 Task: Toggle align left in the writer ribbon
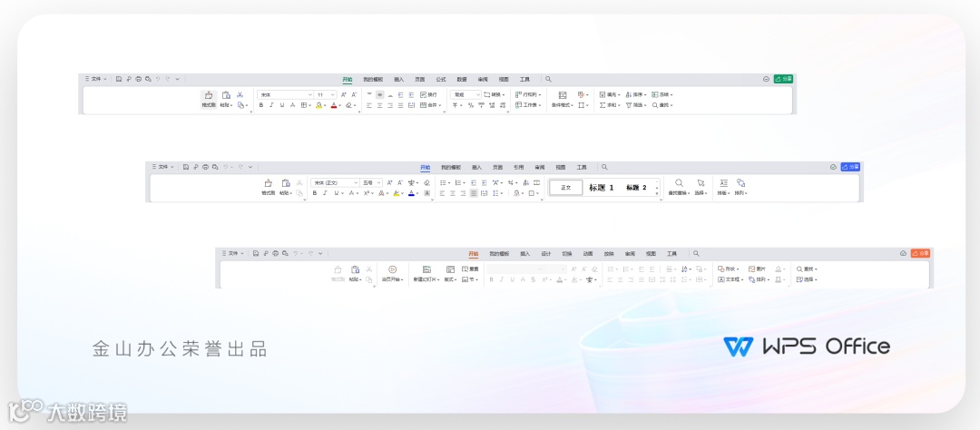[x=441, y=193]
